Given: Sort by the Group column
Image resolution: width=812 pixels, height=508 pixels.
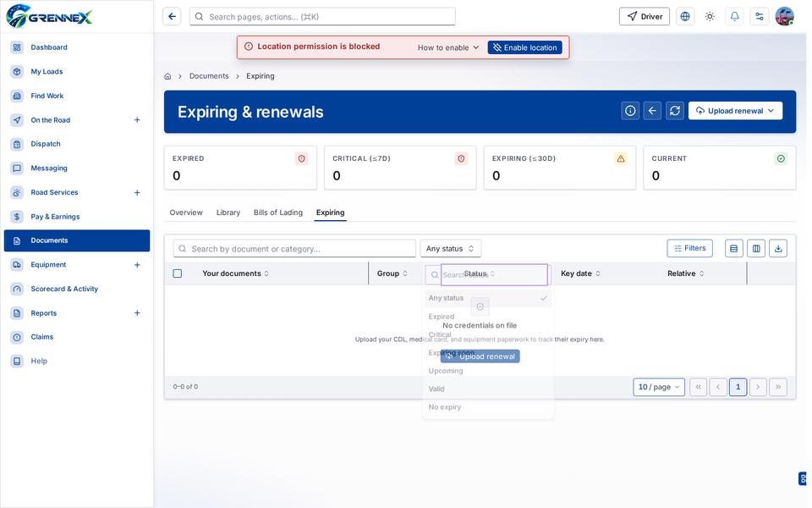Looking at the screenshot, I should (392, 273).
